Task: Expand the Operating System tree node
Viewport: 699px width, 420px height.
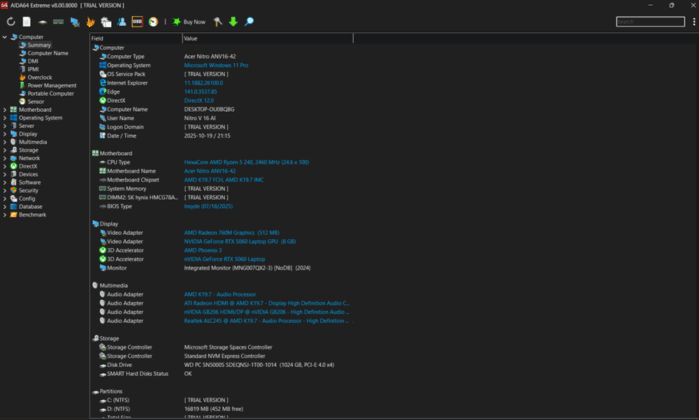Action: [x=5, y=118]
